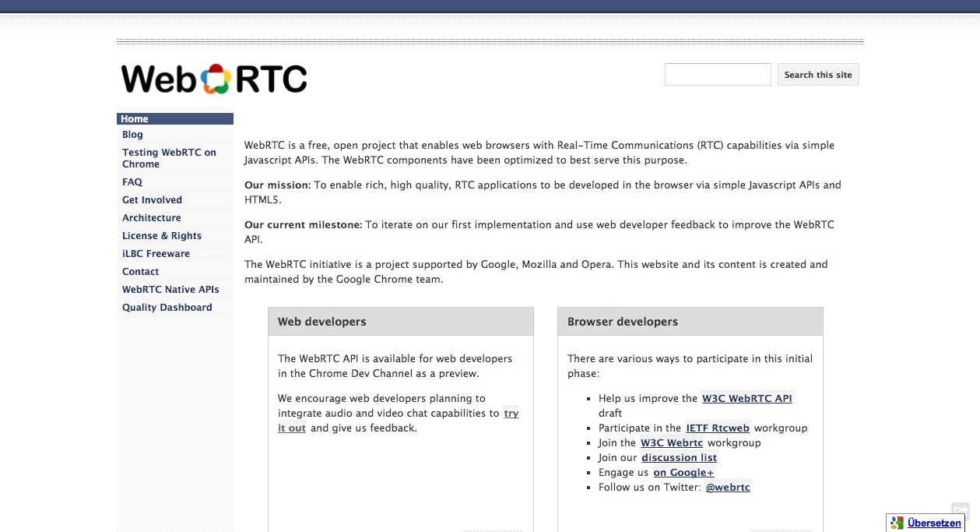Image resolution: width=980 pixels, height=532 pixels.
Task: Open the Quality Dashboard page
Action: [x=167, y=308]
